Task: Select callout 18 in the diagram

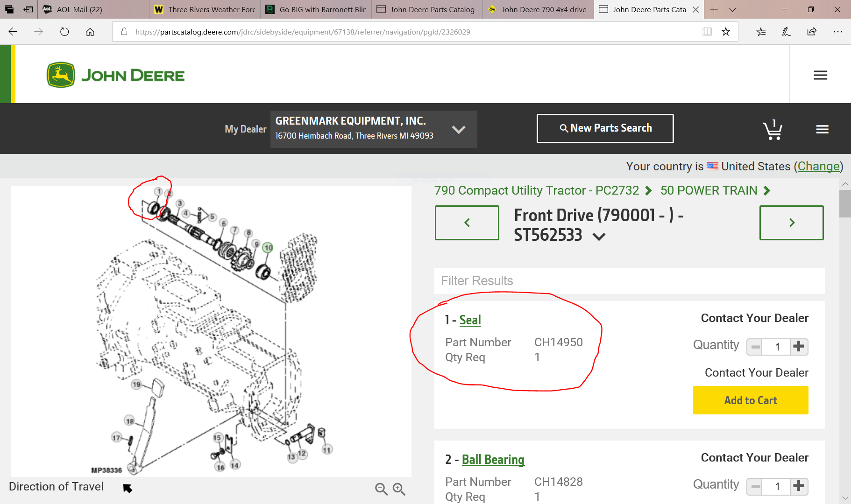Action: (x=130, y=421)
